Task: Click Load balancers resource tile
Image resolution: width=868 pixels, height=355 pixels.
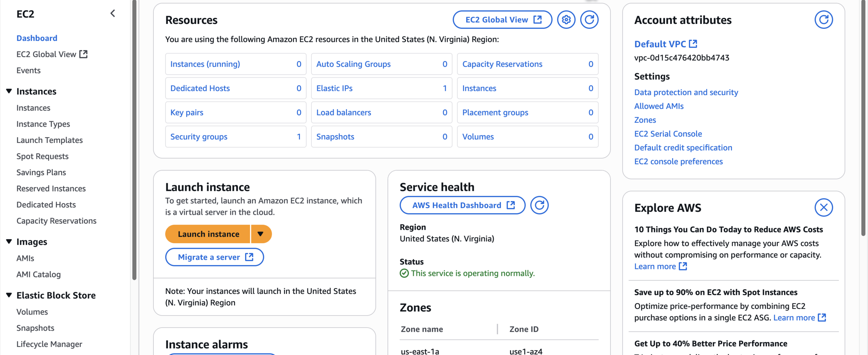Action: point(382,112)
